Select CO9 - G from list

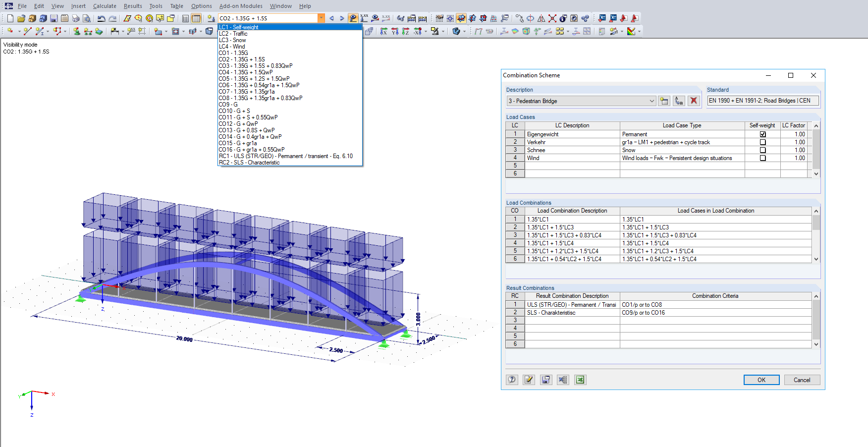click(x=290, y=105)
